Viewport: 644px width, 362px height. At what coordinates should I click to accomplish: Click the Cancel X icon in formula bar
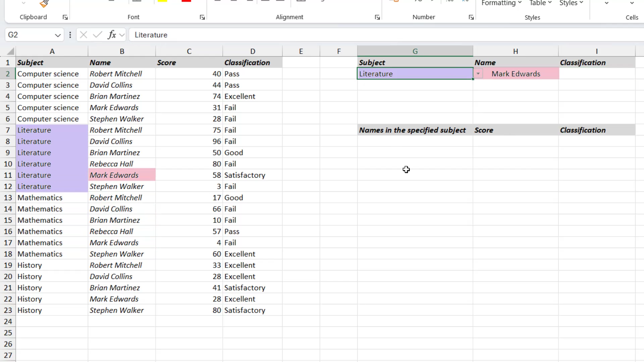(x=84, y=35)
